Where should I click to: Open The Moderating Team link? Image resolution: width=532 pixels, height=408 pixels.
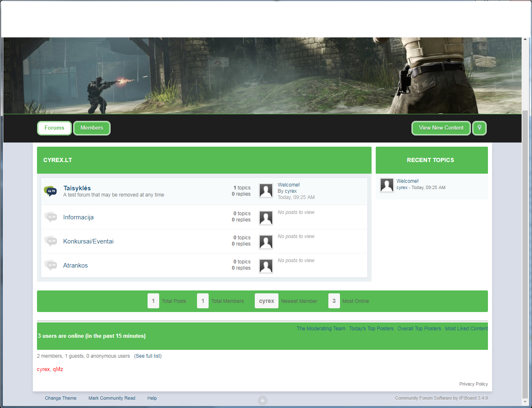[x=321, y=329]
